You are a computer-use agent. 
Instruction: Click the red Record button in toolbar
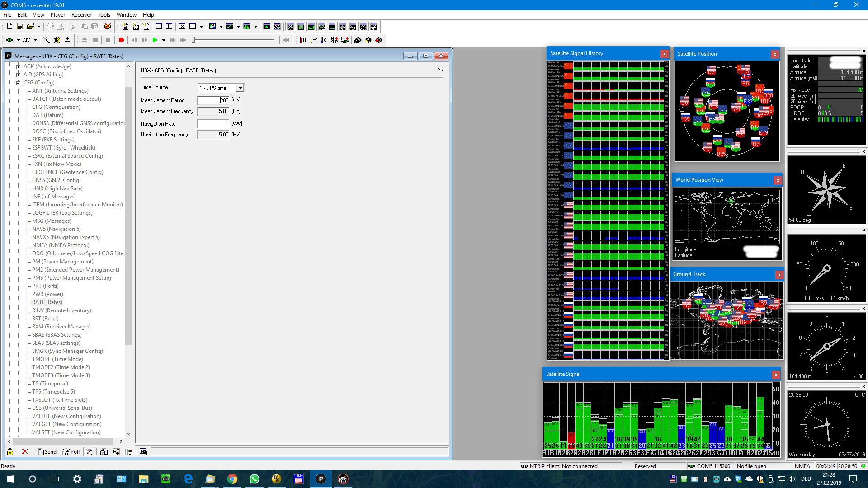point(121,40)
